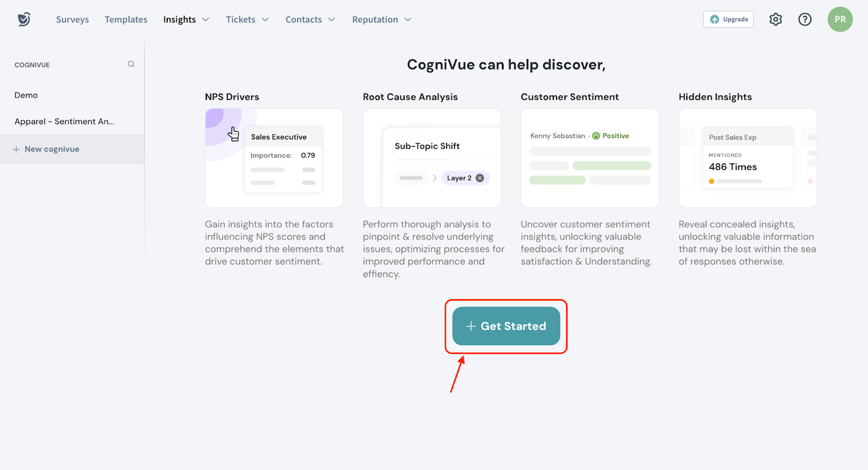Click the SurveySparrow logo icon
Viewport: 868px width, 470px height.
[x=24, y=20]
